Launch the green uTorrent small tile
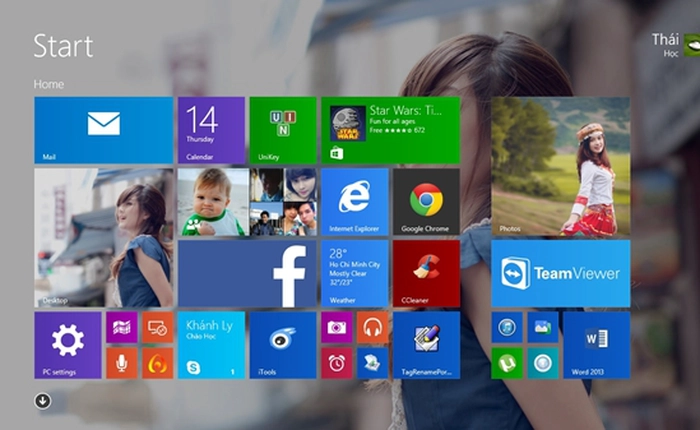This screenshot has height=430, width=700. [x=507, y=363]
